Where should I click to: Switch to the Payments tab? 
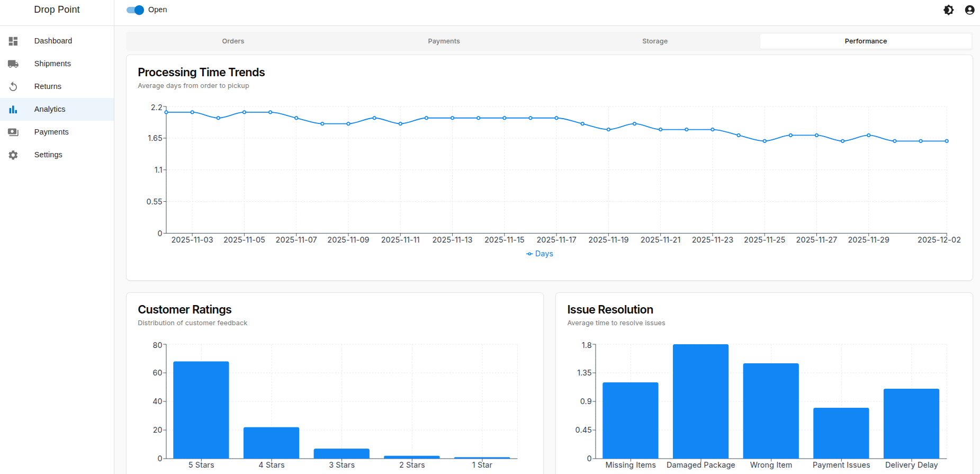(444, 41)
